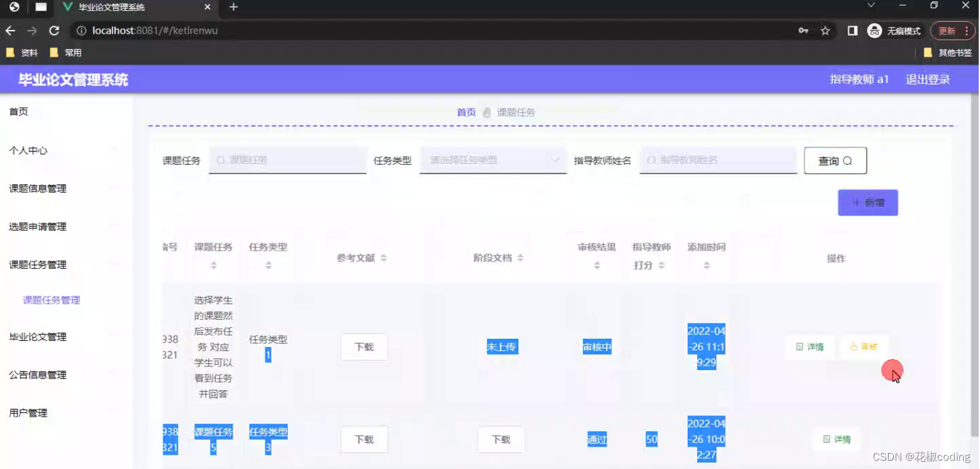Screen dimensions: 980x469
Task: Click the 指导教师姓名 search input
Action: click(718, 160)
